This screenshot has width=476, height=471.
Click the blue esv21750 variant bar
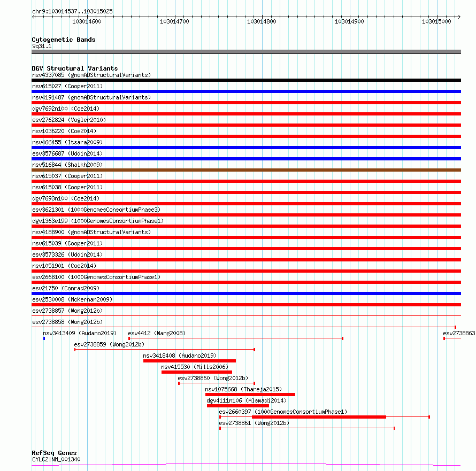tap(246, 294)
